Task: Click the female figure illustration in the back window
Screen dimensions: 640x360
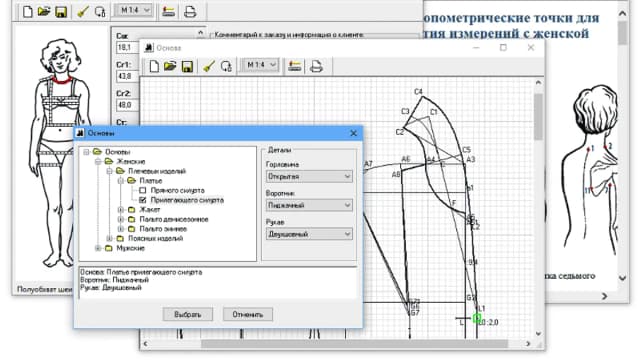Action: tap(60, 153)
